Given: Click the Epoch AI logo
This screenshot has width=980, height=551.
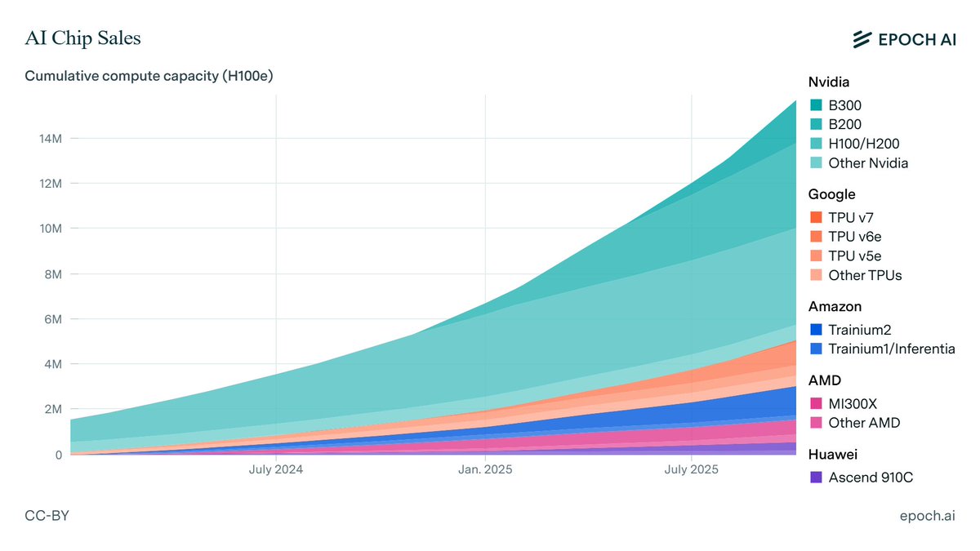Looking at the screenshot, I should [906, 38].
